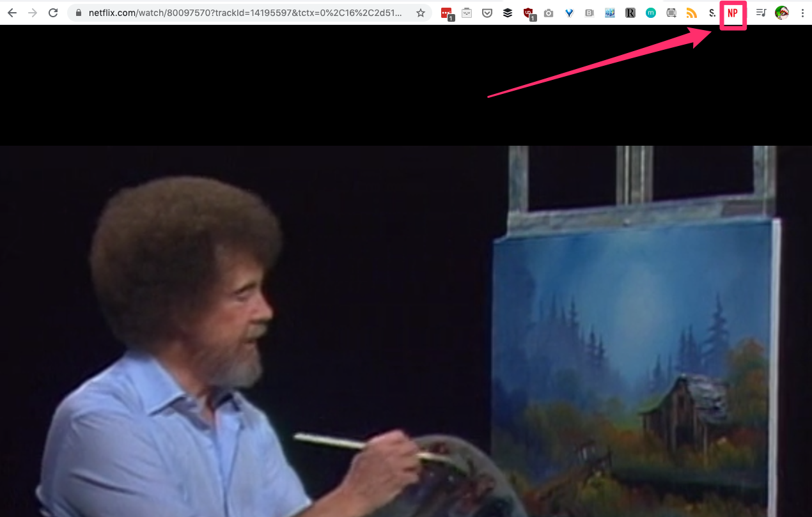The height and width of the screenshot is (517, 812).
Task: Open the uBlock Origin shield extension
Action: point(529,13)
